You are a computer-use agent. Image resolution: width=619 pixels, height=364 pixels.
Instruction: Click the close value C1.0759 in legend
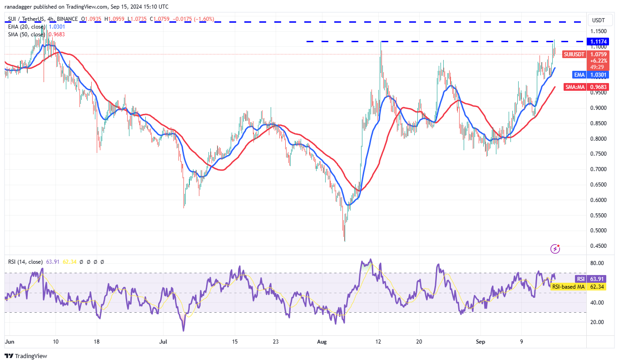pos(159,20)
